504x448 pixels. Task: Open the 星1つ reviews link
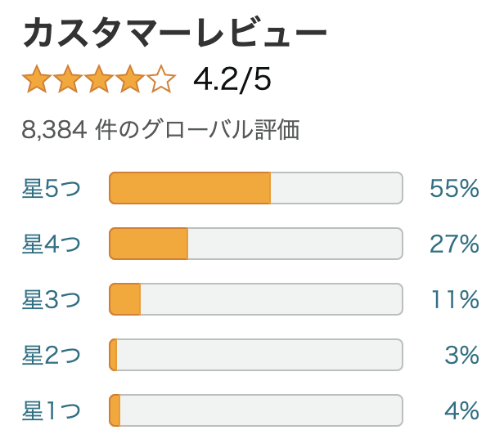pyautogui.click(x=51, y=410)
